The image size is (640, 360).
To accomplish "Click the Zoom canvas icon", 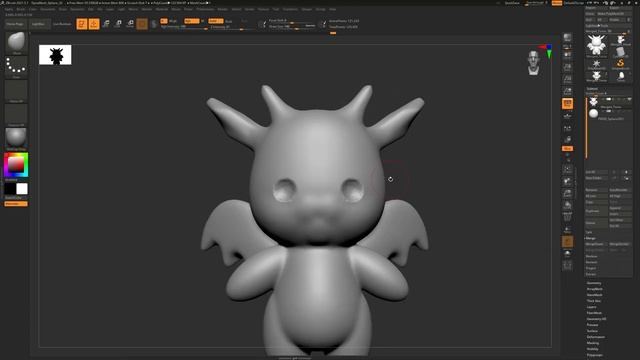I will pos(567,67).
